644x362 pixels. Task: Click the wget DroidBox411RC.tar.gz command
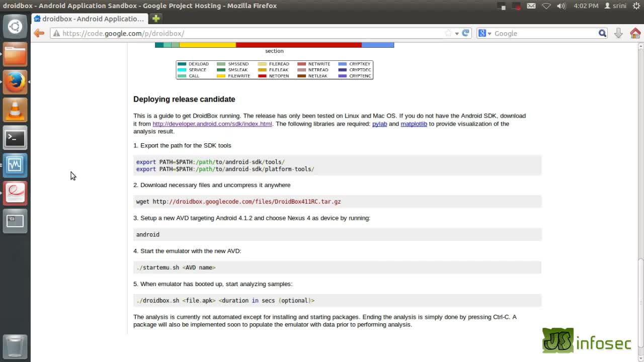238,202
